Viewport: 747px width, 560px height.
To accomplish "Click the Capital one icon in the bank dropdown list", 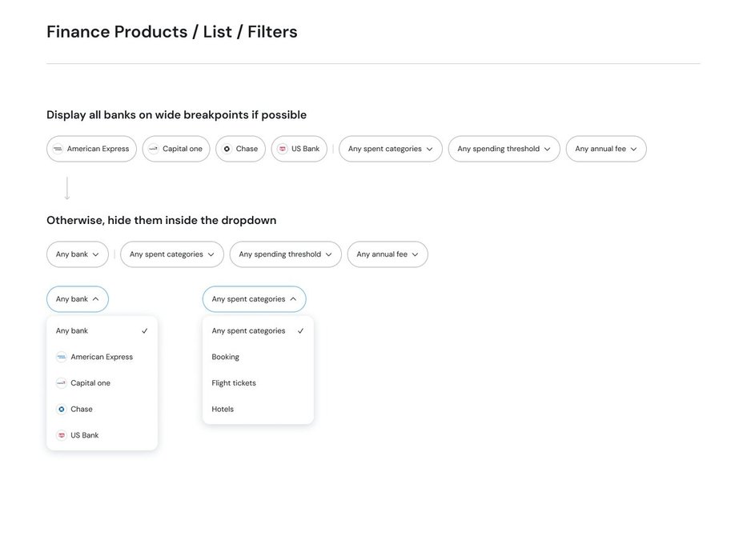I will 62,383.
